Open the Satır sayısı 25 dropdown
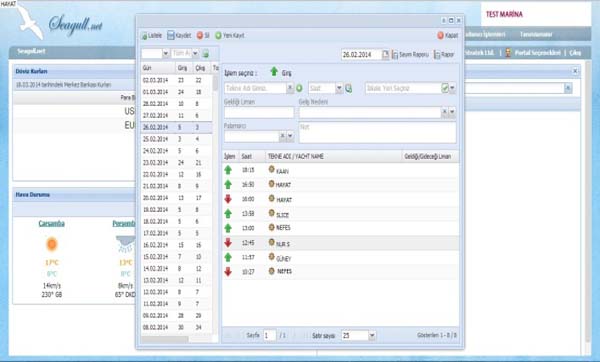This screenshot has height=362, width=600. tap(372, 336)
